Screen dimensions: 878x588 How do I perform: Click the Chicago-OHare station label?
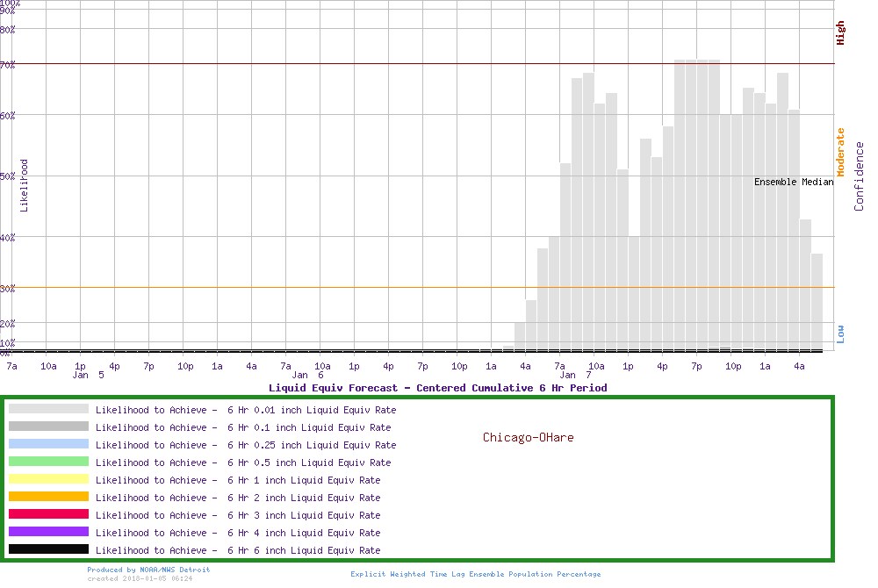pos(528,437)
